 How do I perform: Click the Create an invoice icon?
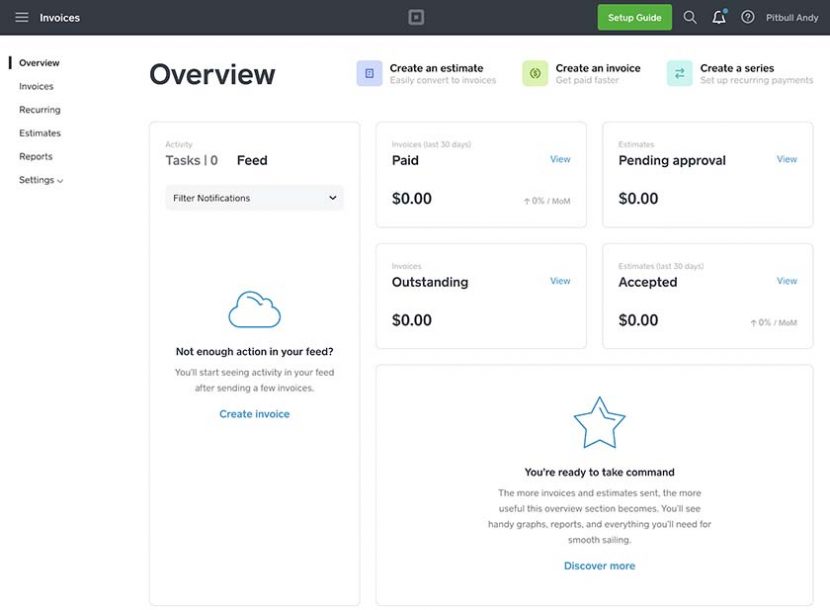[533, 71]
